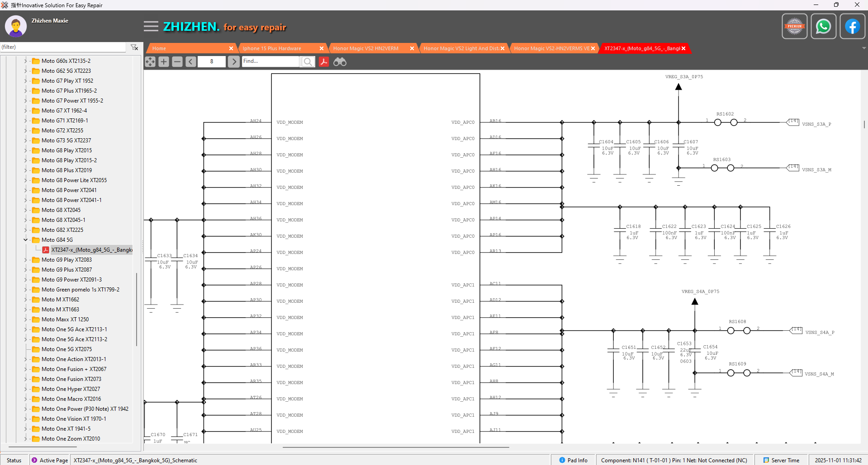Click the user profile avatar

tap(16, 26)
